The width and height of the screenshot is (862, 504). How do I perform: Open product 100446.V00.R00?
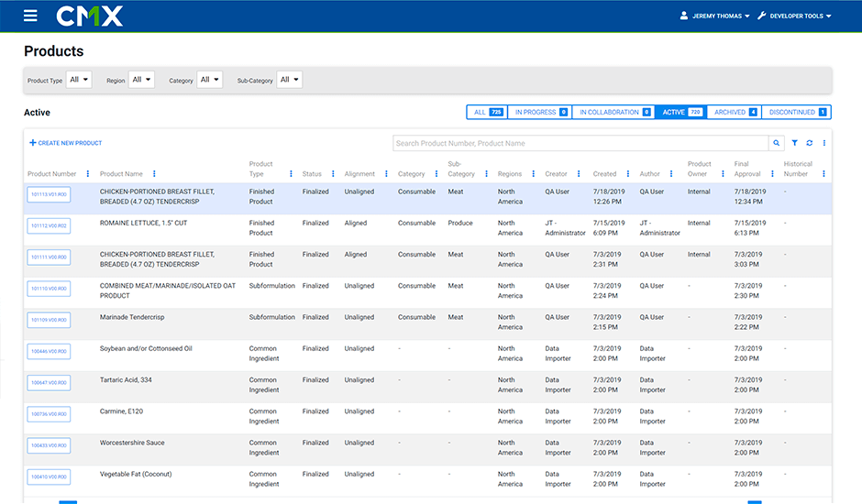click(49, 351)
